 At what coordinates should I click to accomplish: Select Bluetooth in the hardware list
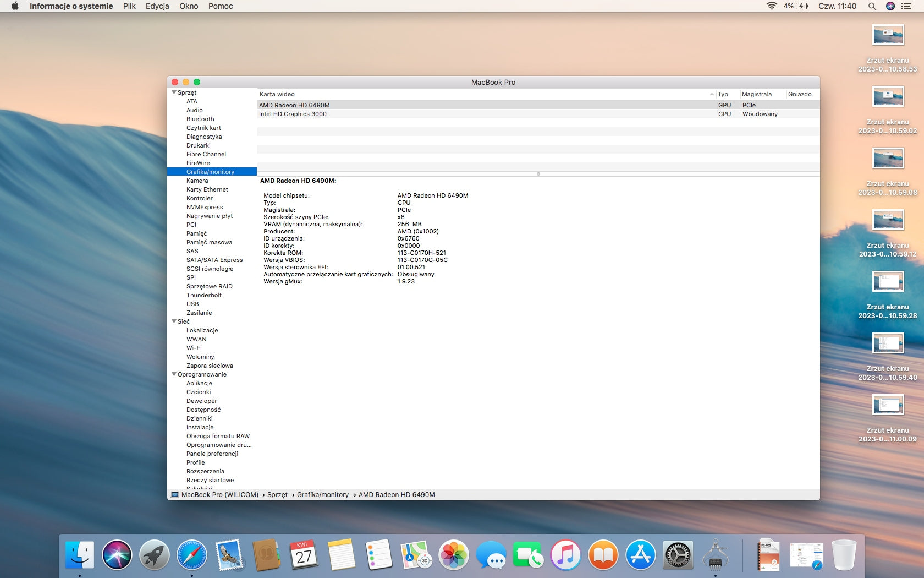click(x=200, y=119)
